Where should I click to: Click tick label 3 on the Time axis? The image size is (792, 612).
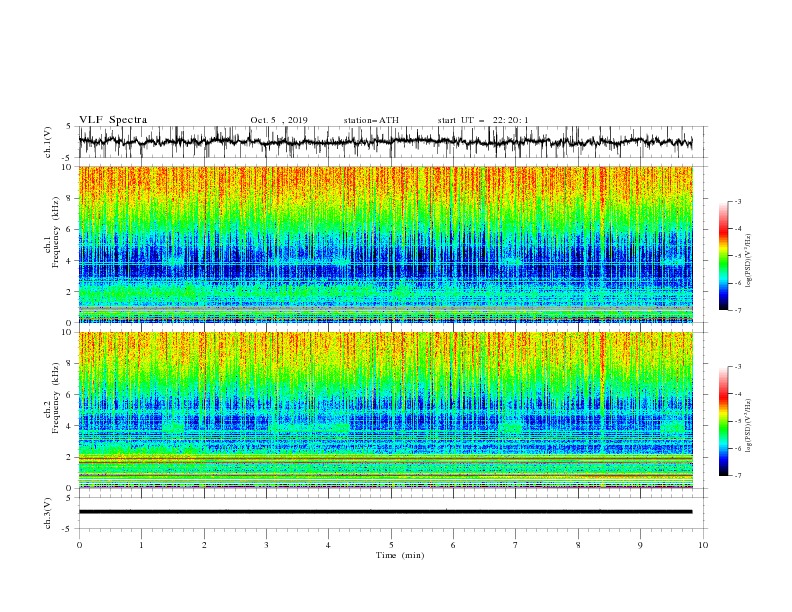266,545
